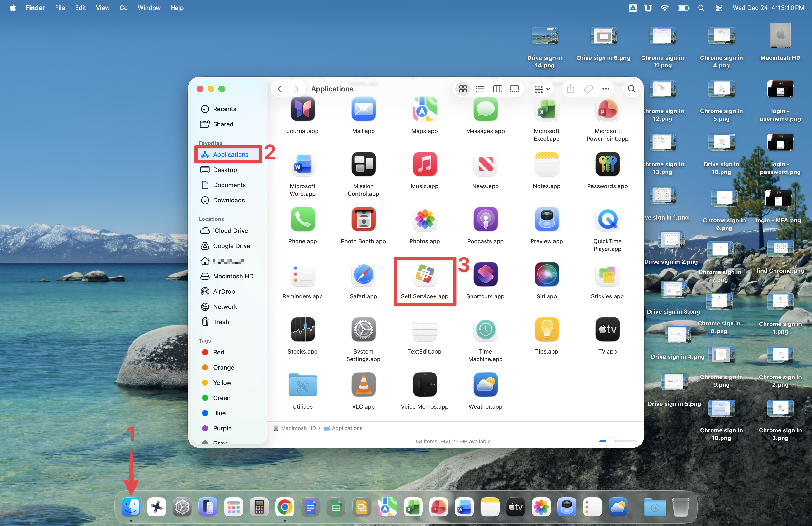Open the Control Center menu bar icon

[x=719, y=8]
